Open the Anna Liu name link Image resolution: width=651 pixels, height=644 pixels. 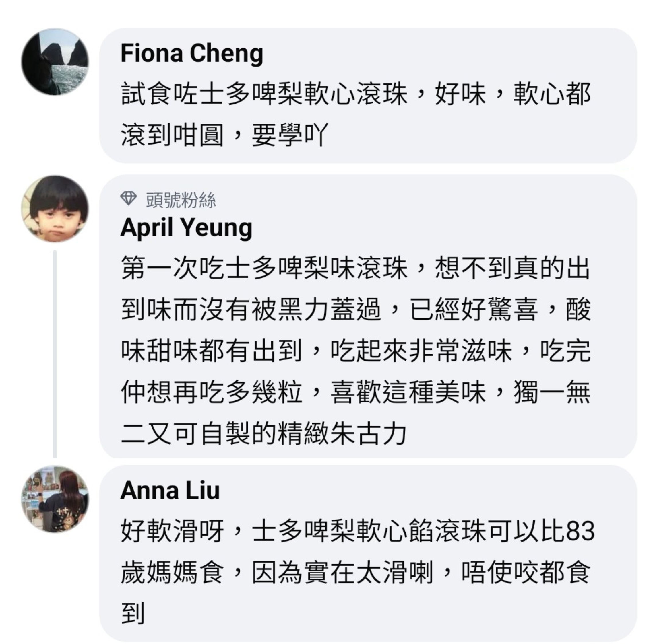(x=170, y=491)
